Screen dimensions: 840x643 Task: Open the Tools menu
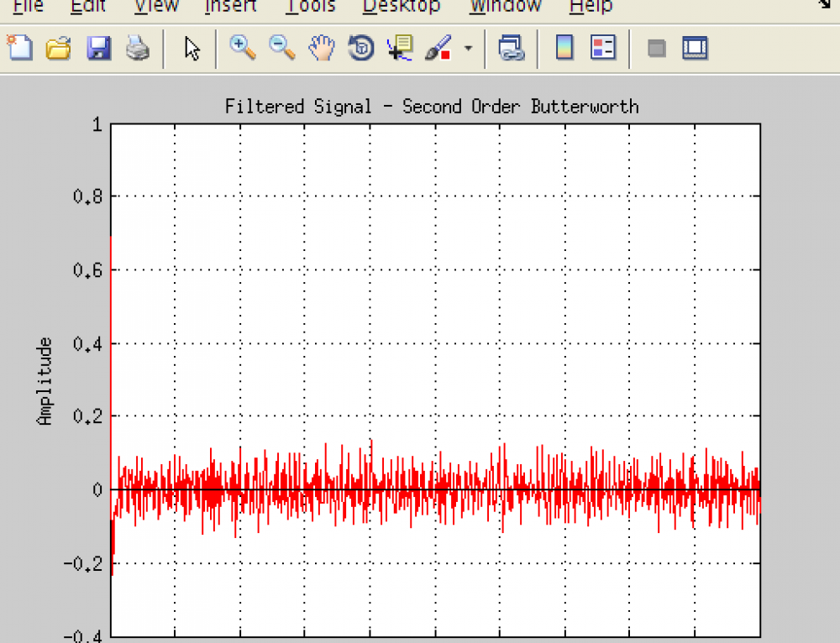[310, 7]
